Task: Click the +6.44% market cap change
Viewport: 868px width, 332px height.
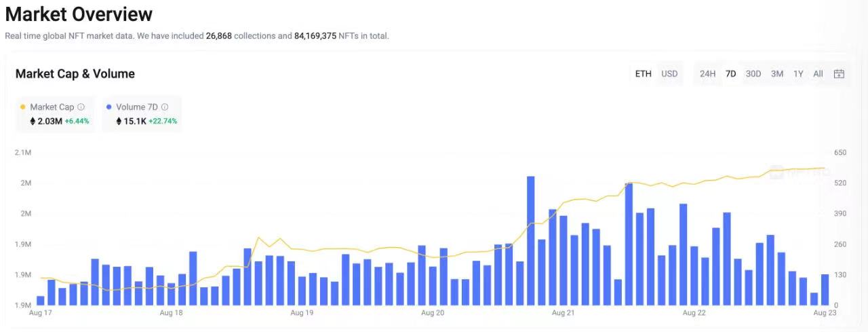Action: (77, 122)
